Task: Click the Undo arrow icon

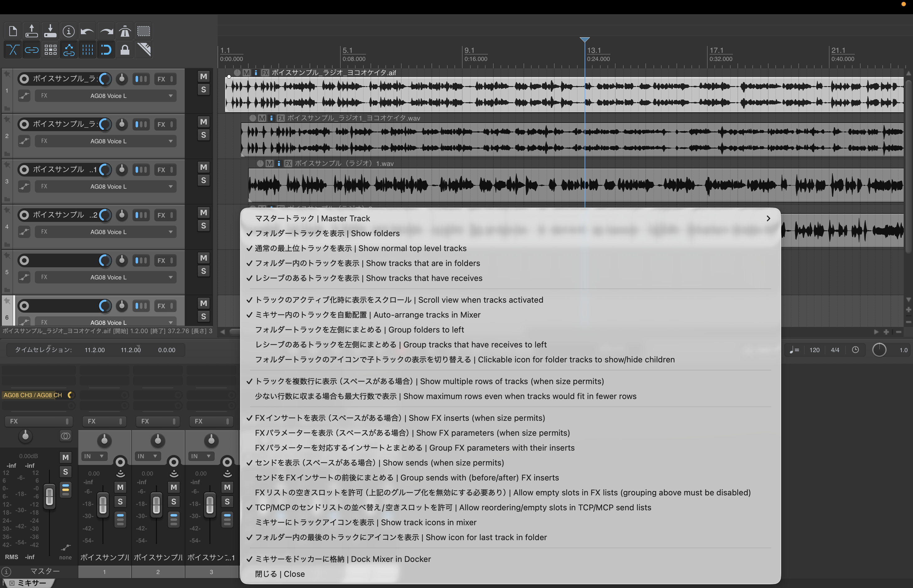Action: [x=87, y=31]
